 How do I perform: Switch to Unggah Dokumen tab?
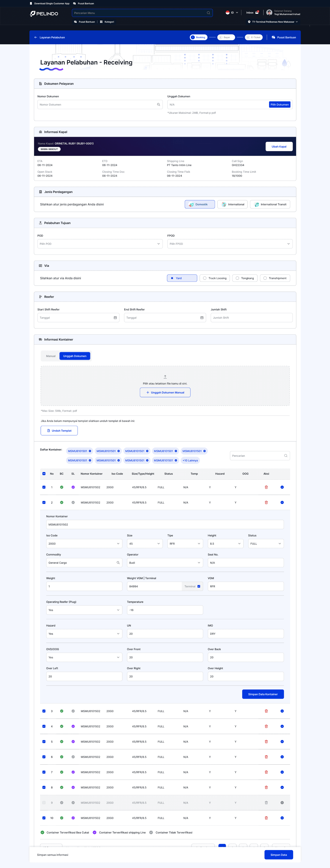pos(75,356)
